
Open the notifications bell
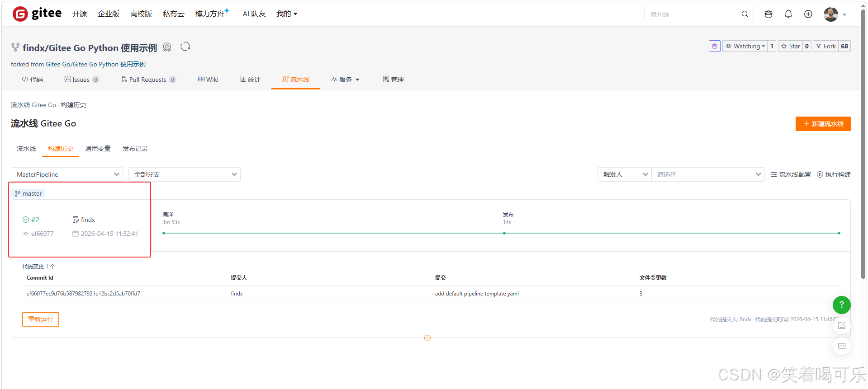[x=788, y=14]
